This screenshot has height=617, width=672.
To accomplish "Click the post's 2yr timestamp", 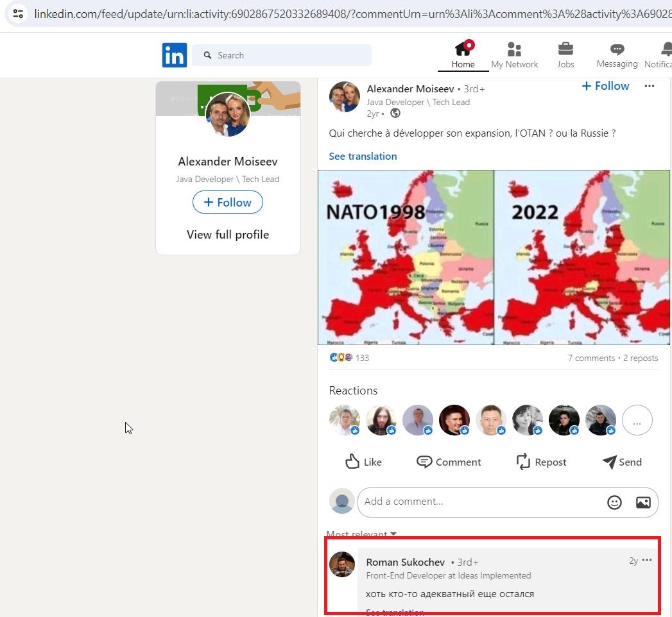I will pyautogui.click(x=372, y=114).
